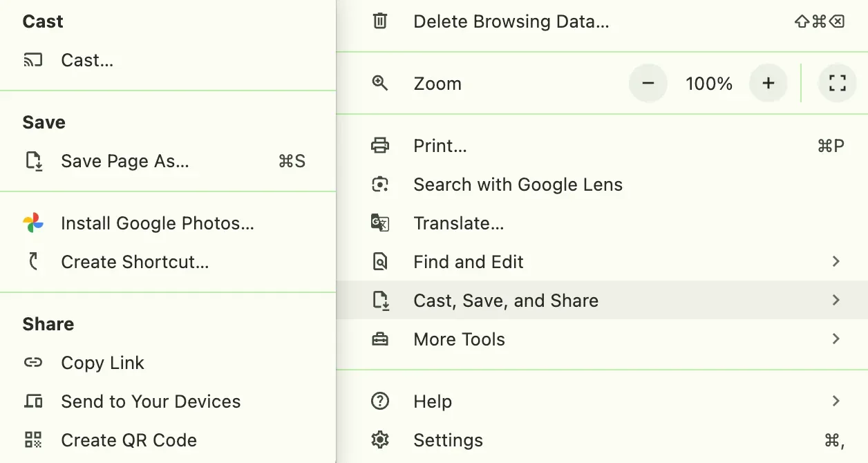The image size is (868, 463).
Task: Open More Tools menu entry
Action: [x=602, y=339]
